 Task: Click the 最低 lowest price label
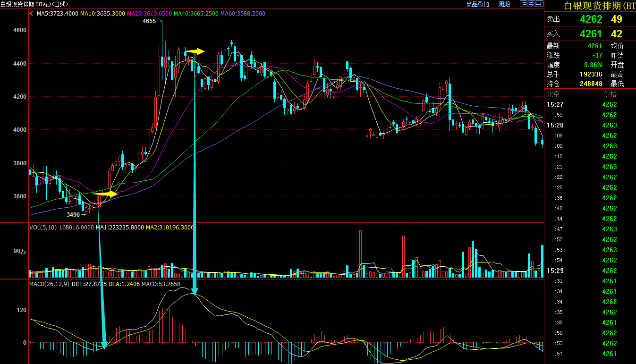coord(617,84)
